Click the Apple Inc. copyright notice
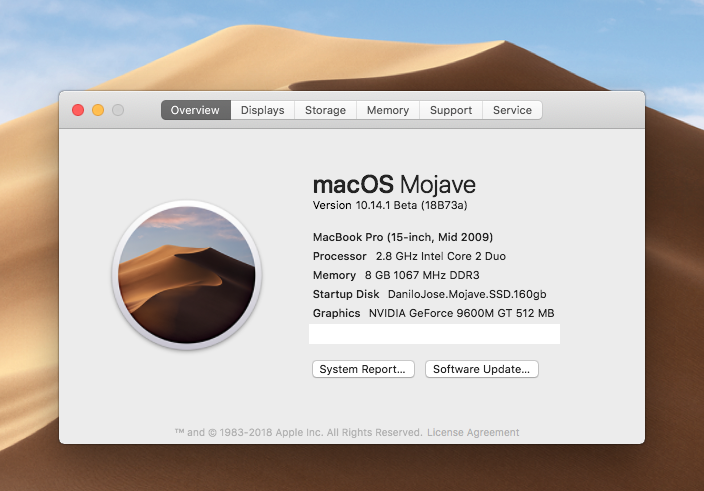 click(x=299, y=432)
